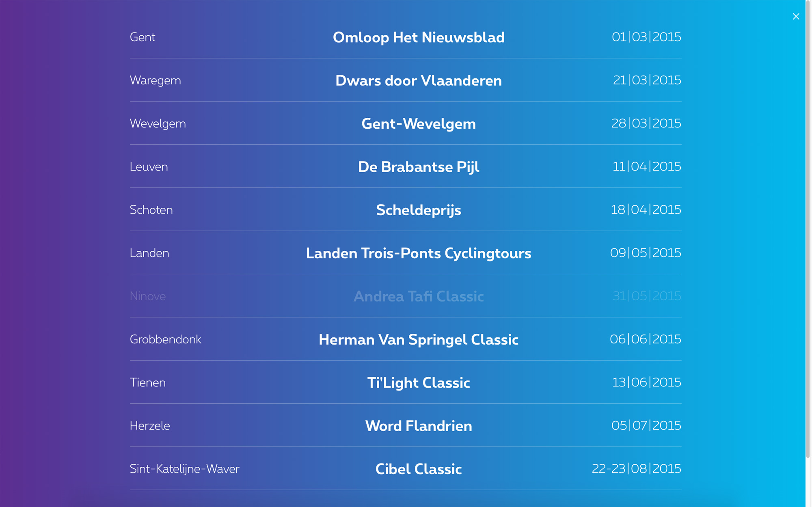Viewport: 812px width, 507px height.
Task: Open the Gent-Wevelgem race title
Action: point(419,124)
